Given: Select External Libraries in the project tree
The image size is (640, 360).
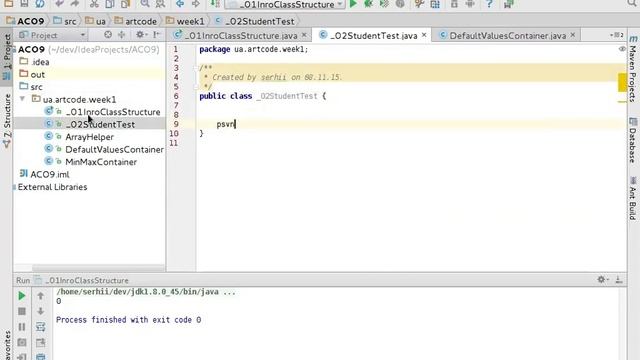Looking at the screenshot, I should 52,187.
